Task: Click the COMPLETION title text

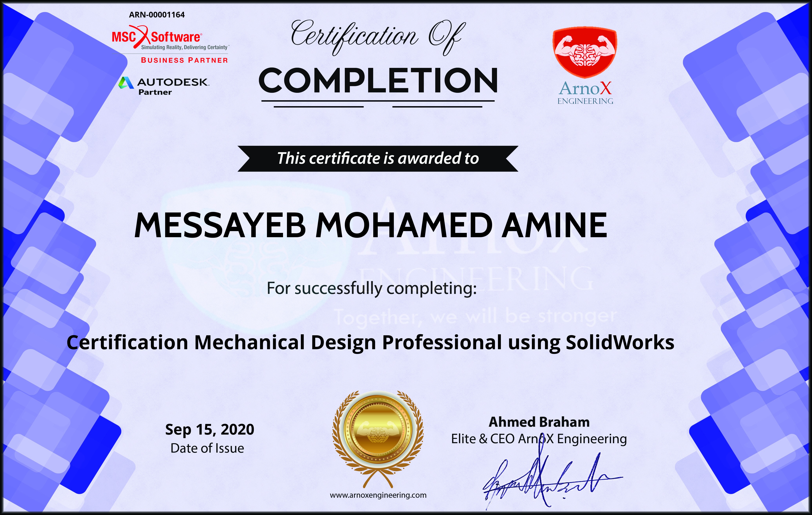Action: pos(378,80)
